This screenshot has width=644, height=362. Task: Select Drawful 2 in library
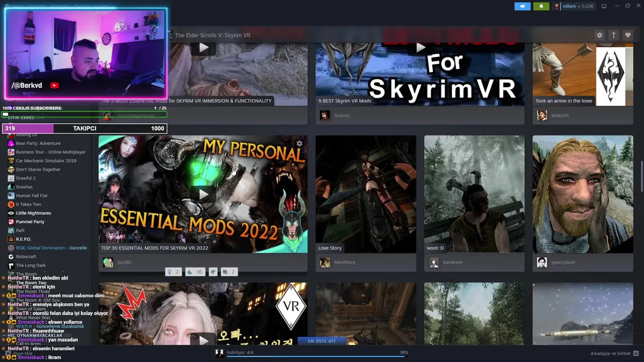tap(26, 178)
